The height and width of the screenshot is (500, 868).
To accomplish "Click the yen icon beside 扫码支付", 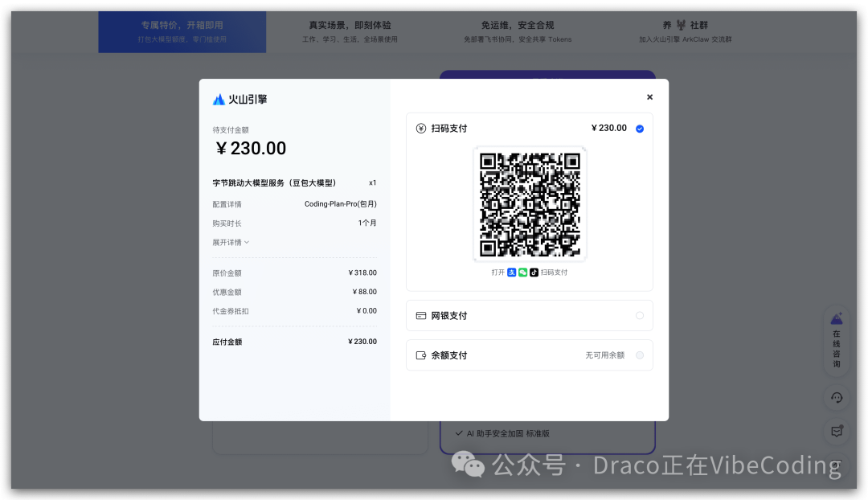I will click(x=420, y=129).
